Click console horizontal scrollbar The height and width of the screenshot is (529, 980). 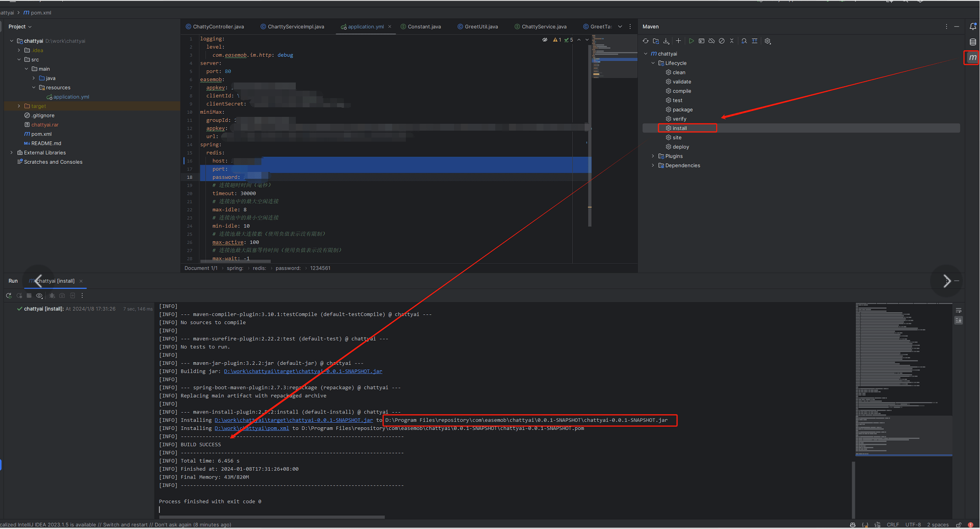(x=272, y=517)
